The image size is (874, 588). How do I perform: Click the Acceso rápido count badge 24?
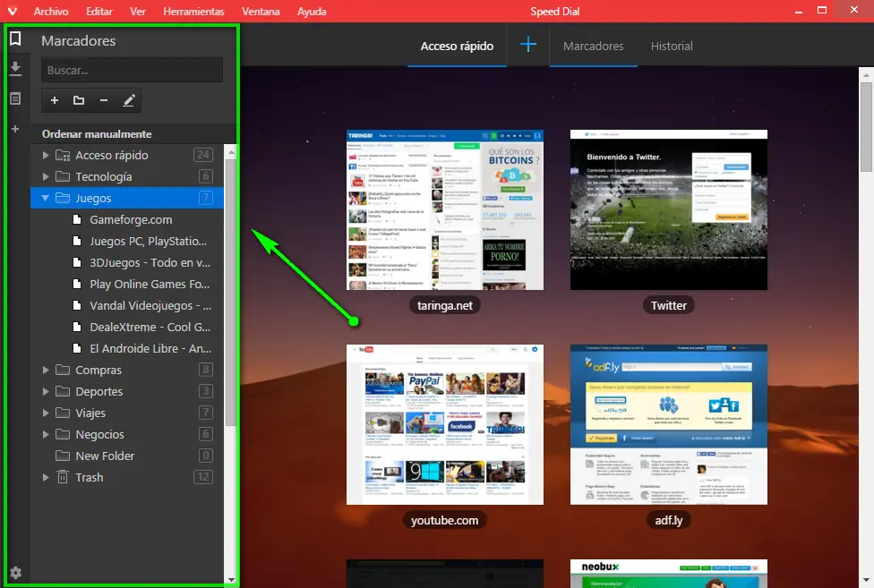pos(203,155)
